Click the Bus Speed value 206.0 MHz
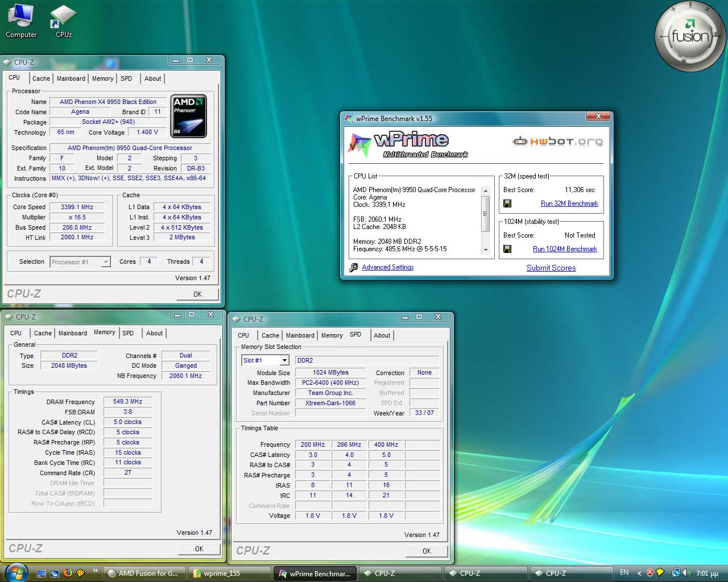The width and height of the screenshot is (728, 582). tap(77, 227)
